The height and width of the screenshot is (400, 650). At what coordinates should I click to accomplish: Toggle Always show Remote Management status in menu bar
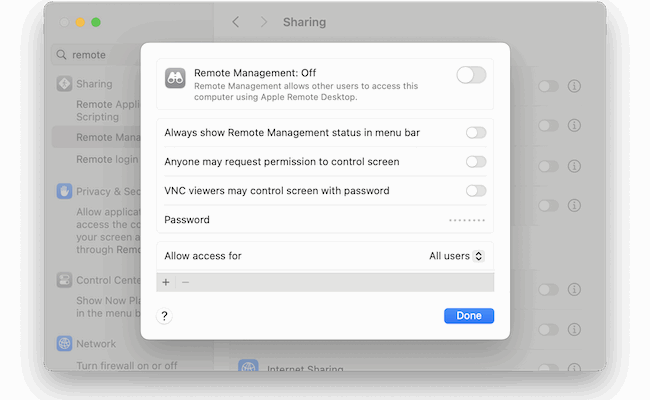coord(476,133)
